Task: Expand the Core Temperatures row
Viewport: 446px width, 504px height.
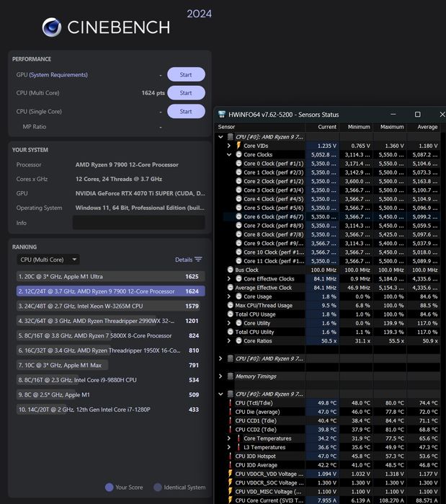Action: pos(229,438)
